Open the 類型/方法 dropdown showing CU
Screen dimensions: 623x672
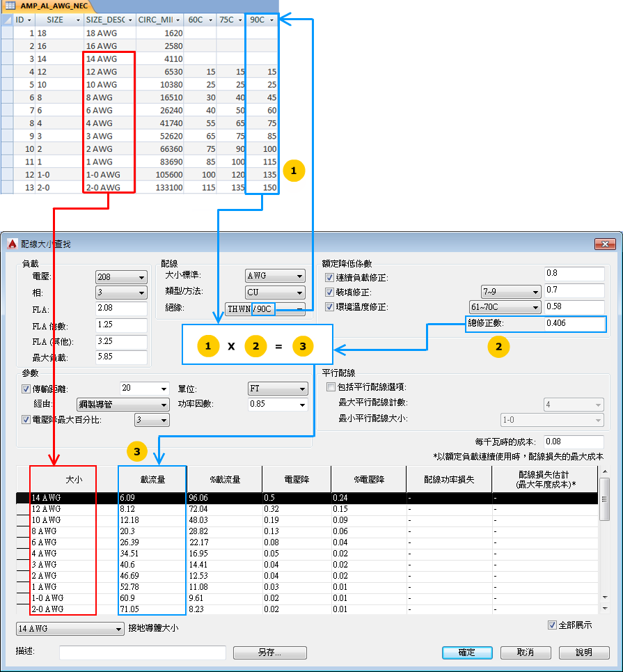click(275, 292)
